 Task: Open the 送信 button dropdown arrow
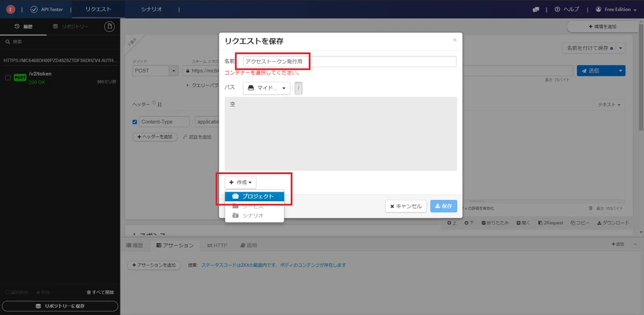pos(620,70)
